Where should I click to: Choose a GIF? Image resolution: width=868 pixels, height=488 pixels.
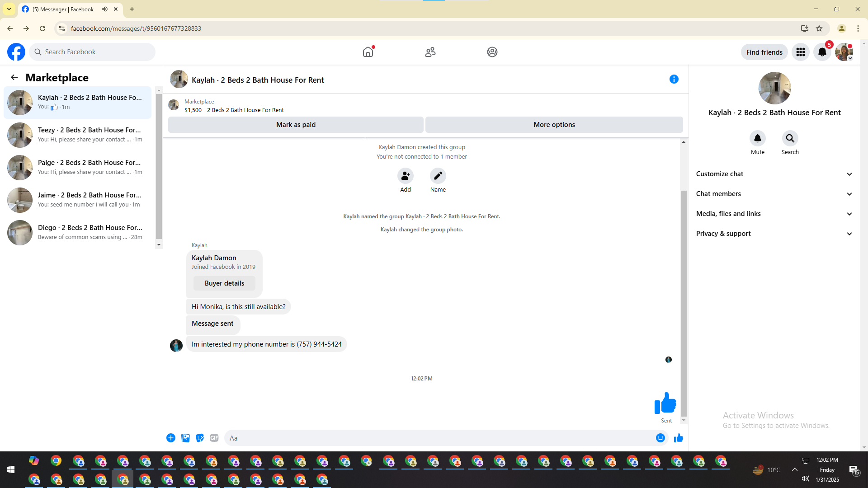214,438
